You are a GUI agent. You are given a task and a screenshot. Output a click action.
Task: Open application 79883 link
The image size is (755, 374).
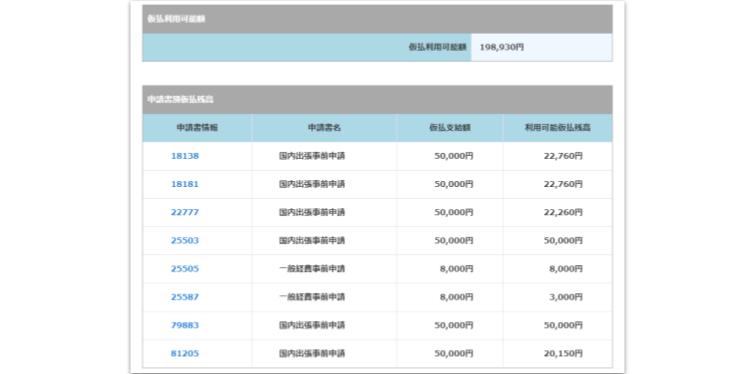pos(185,325)
